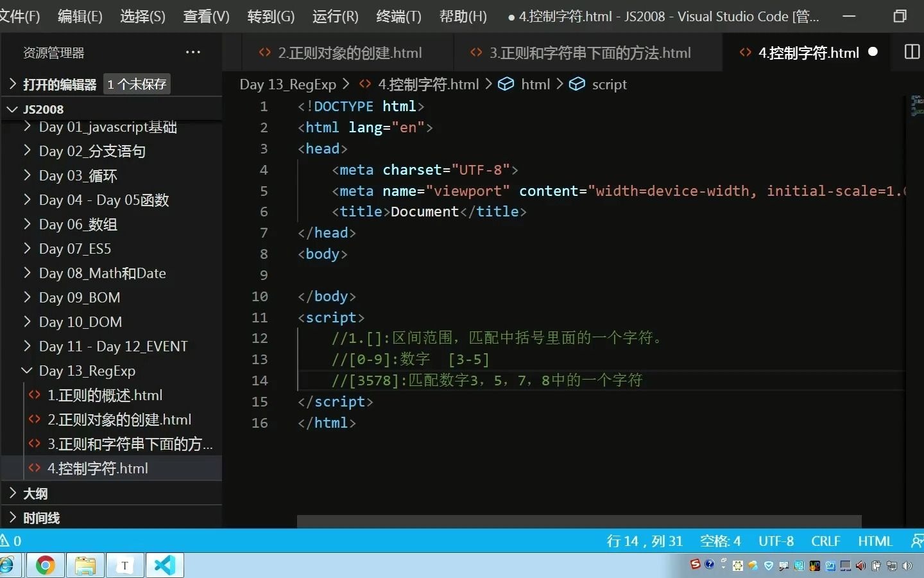Viewport: 924px width, 578px height.
Task: Click 4.控制字符.html in the breadcrumb
Action: click(428, 84)
